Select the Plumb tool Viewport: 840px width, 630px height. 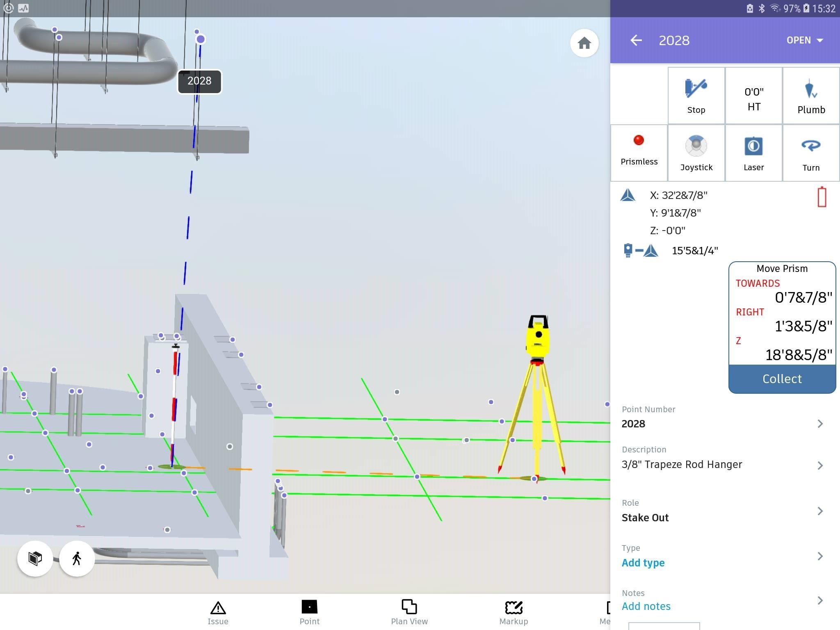pos(811,96)
